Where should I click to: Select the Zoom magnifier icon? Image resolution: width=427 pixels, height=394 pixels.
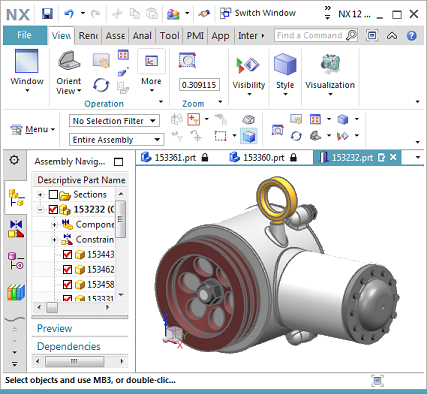187,61
